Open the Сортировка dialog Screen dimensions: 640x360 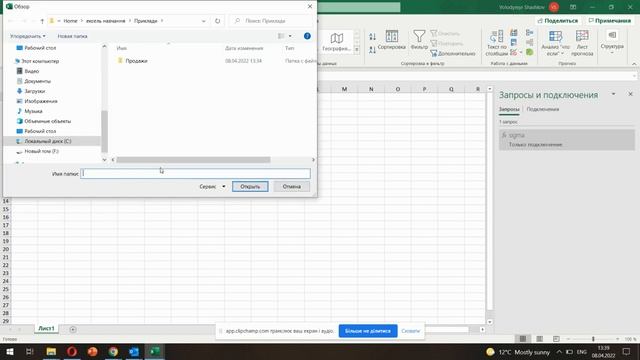(391, 40)
